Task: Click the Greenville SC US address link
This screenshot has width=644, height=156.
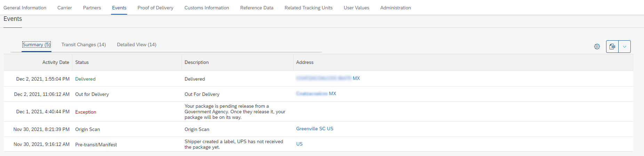Action: click(315, 129)
